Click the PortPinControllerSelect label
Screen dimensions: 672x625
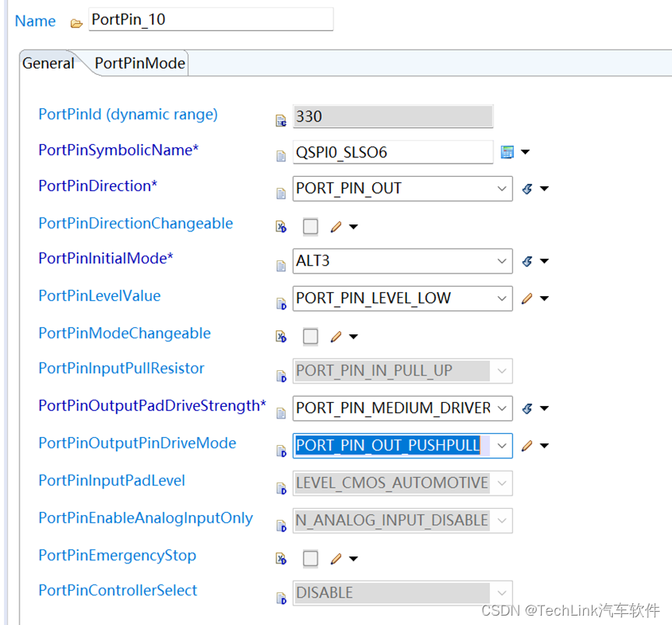click(x=118, y=591)
